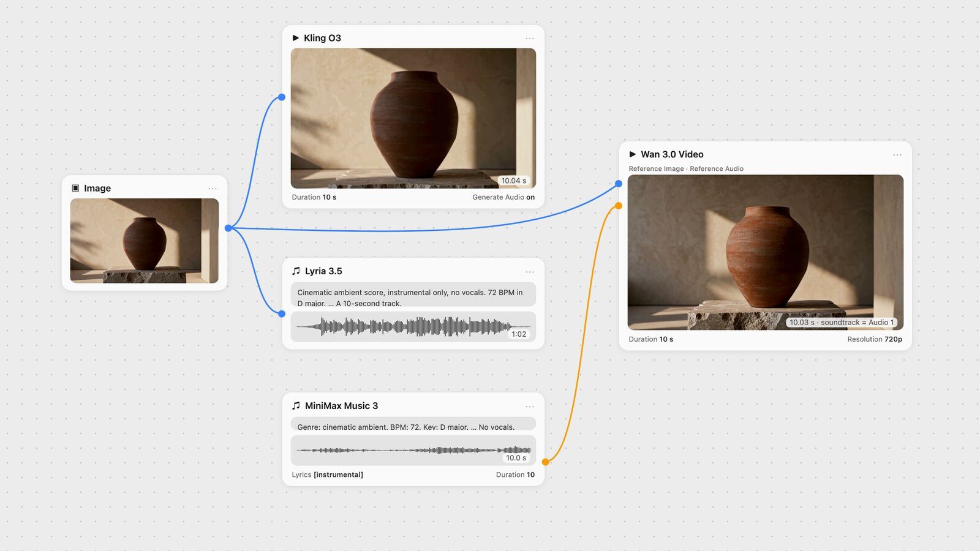Click the MiniMax Music 3 audio waveform
The height and width of the screenshot is (551, 980).
pos(413,450)
